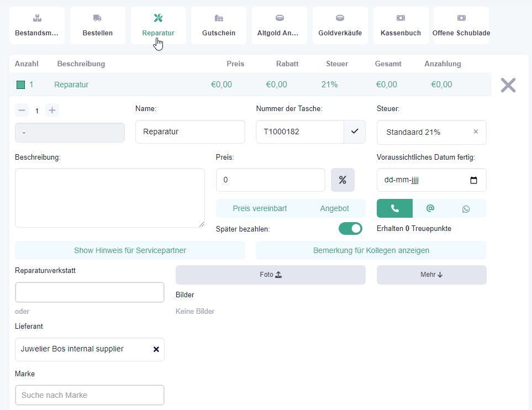
Task: Click the Keine Bilder text
Action: 195,311
